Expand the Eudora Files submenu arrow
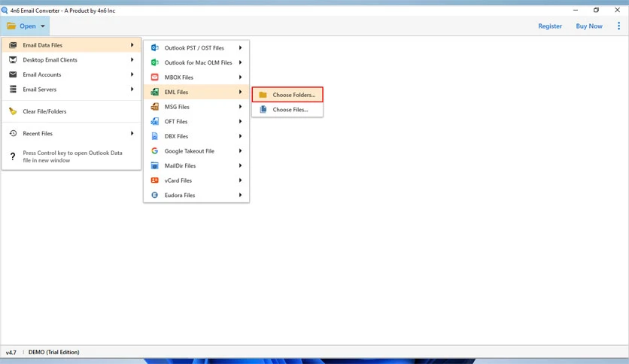The image size is (629, 364). point(240,195)
